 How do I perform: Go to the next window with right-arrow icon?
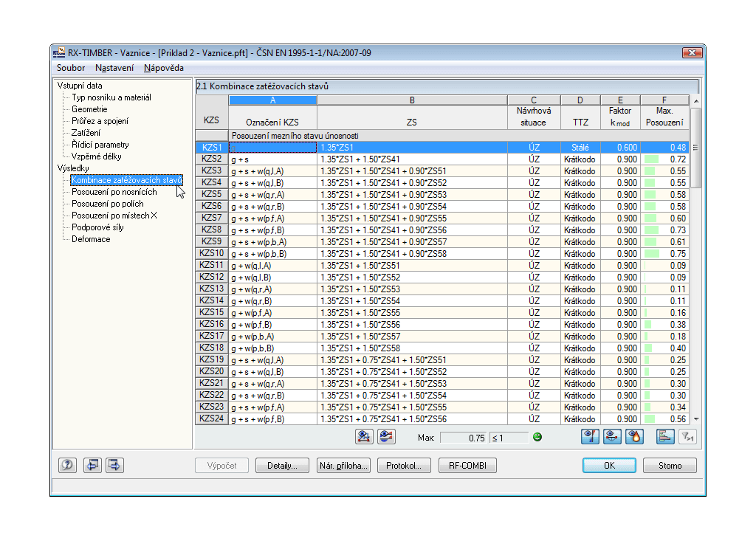(114, 465)
